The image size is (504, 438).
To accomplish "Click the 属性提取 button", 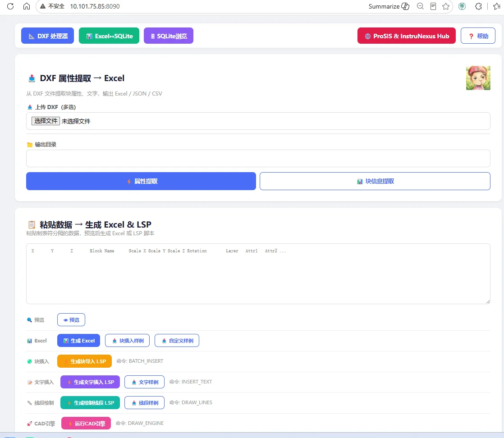I will click(141, 181).
